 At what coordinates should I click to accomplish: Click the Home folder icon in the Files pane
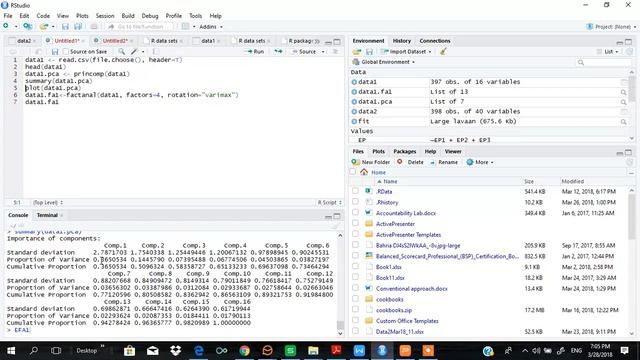[364, 172]
